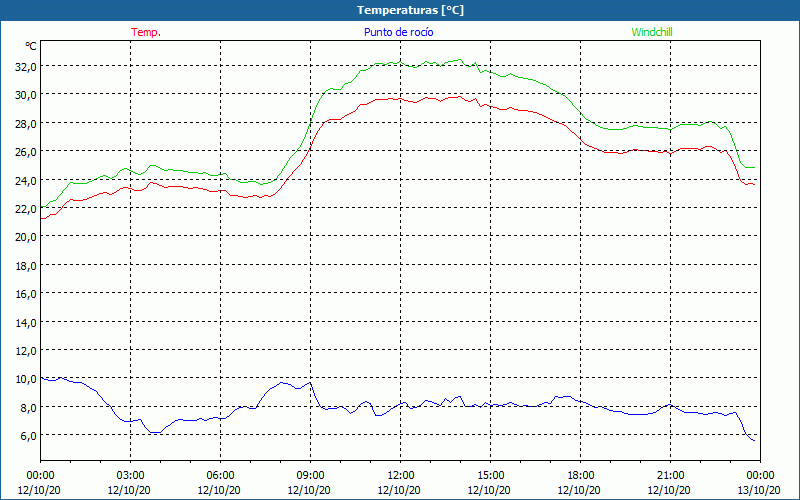800x500 pixels.
Task: Click the 12:00 time axis label
Action: pos(401,476)
